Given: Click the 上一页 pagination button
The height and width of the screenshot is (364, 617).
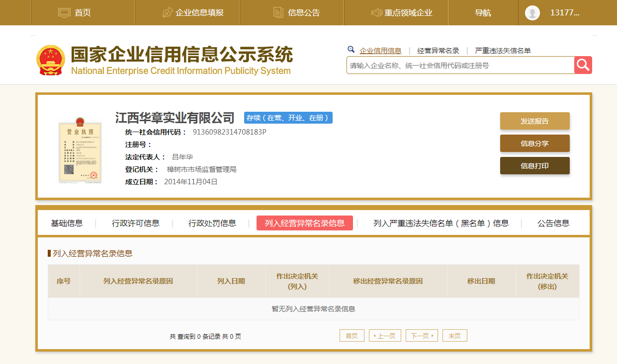Looking at the screenshot, I should [x=385, y=336].
